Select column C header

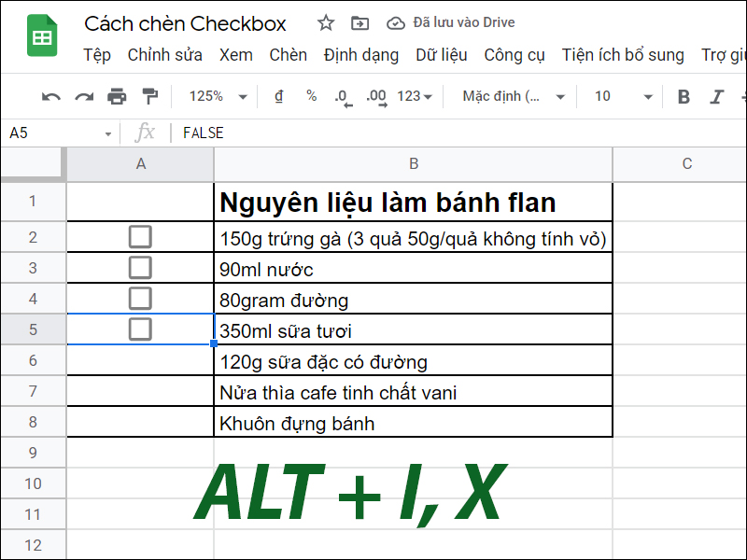pyautogui.click(x=680, y=164)
